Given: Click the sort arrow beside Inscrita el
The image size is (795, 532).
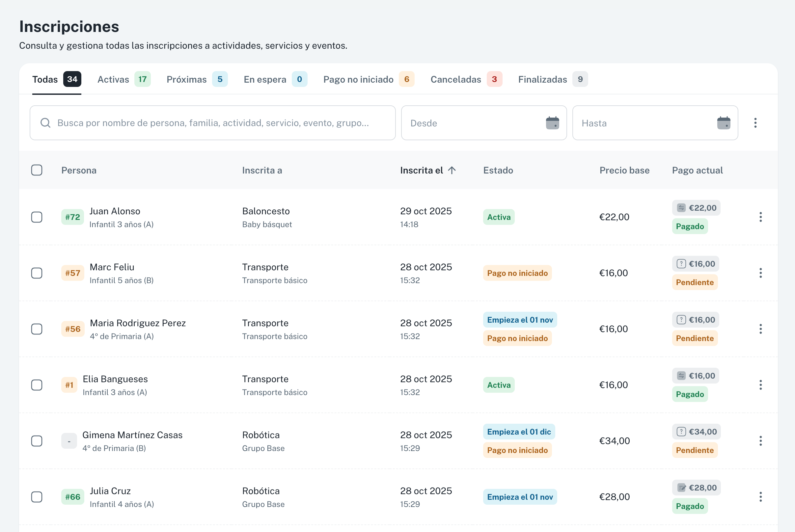Looking at the screenshot, I should [x=452, y=170].
